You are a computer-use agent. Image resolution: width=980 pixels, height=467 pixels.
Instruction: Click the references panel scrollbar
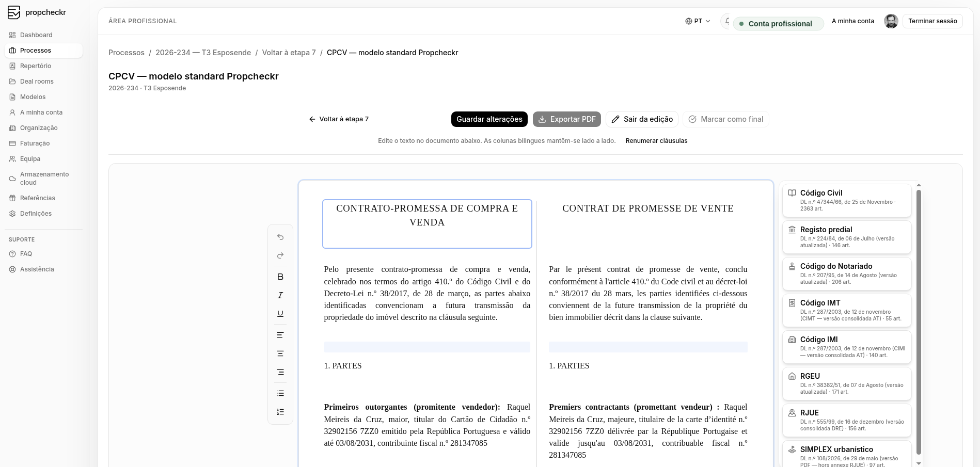(919, 322)
